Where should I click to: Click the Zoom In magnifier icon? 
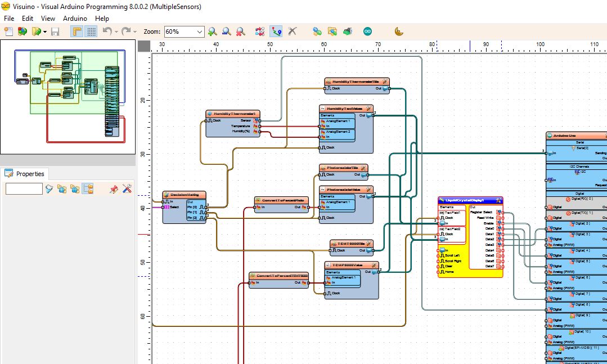[213, 32]
